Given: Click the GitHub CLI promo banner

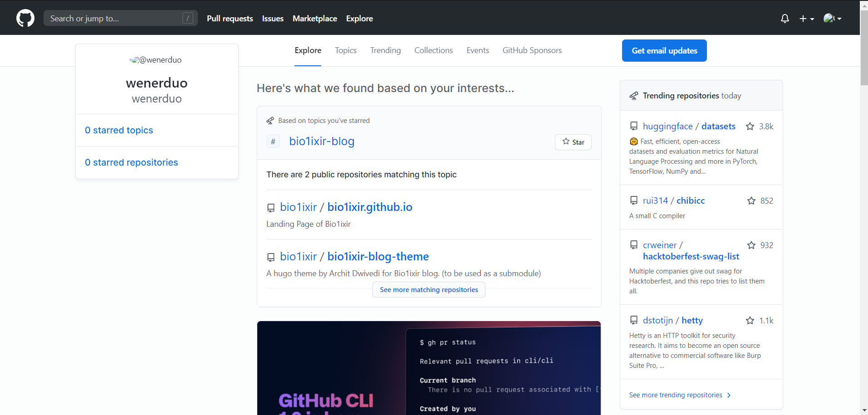Looking at the screenshot, I should [x=429, y=368].
